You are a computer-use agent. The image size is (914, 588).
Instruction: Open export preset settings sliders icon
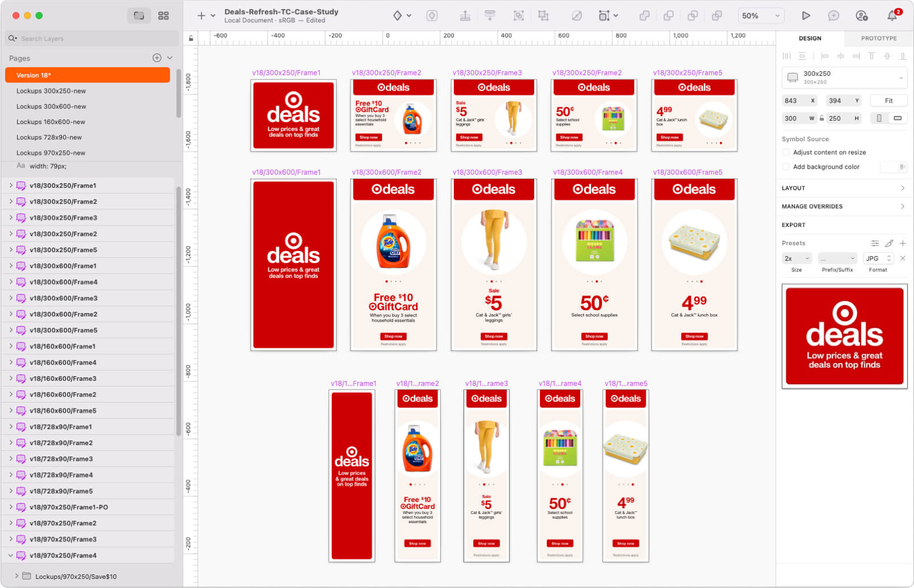[x=875, y=243]
